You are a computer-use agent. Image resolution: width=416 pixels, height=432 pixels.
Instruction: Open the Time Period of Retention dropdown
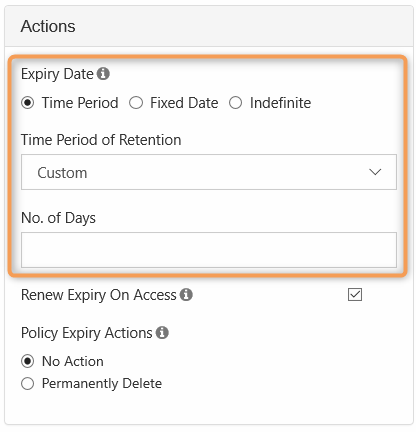pyautogui.click(x=209, y=172)
